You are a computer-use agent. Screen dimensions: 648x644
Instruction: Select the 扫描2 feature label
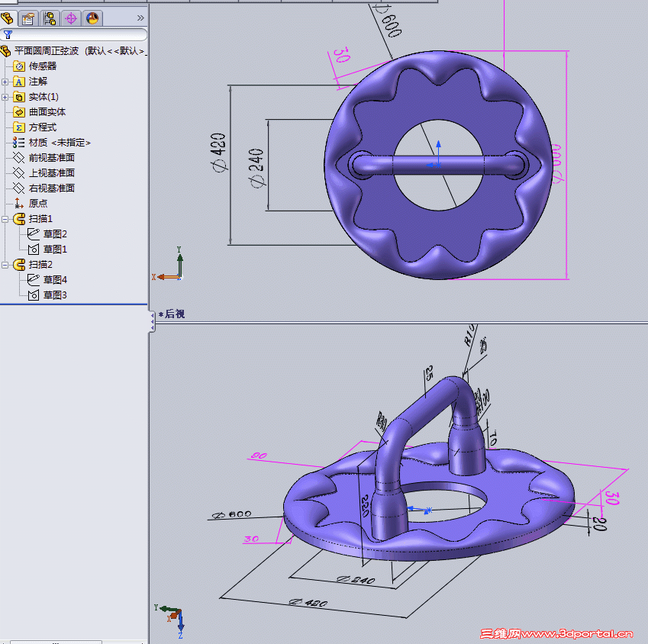(x=40, y=264)
